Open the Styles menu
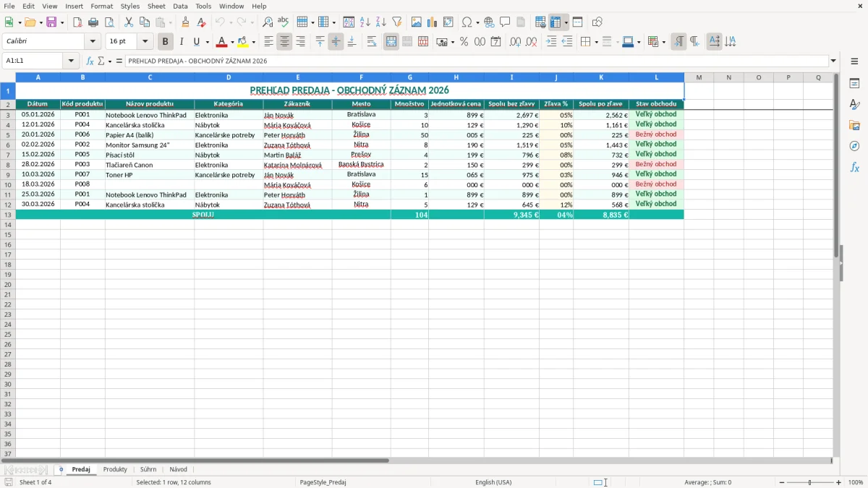This screenshot has height=488, width=868. coord(130,6)
